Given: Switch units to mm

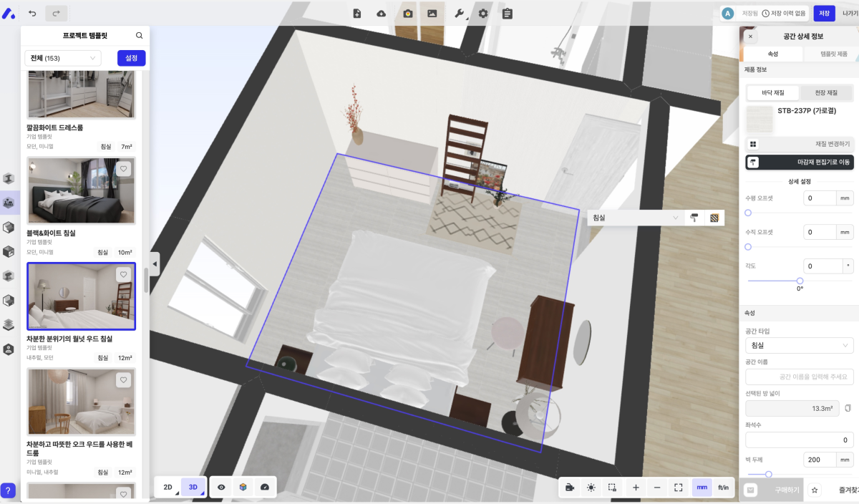Looking at the screenshot, I should 702,487.
